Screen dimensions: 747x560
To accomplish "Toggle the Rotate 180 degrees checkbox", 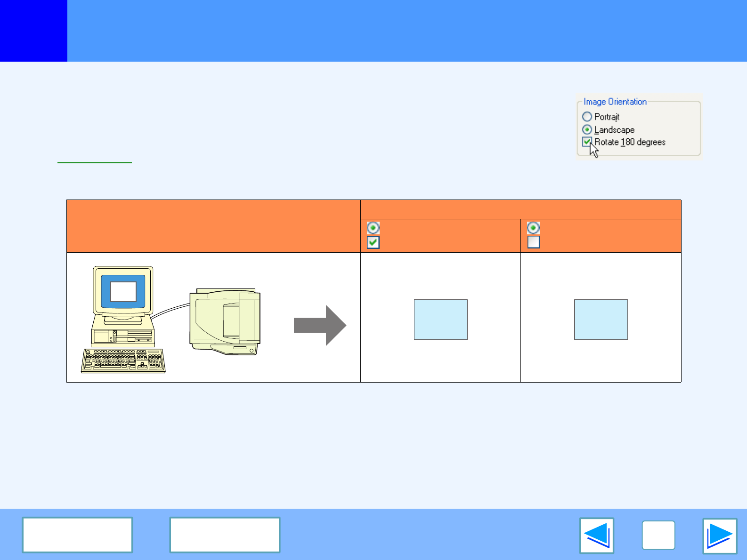I will tap(587, 142).
